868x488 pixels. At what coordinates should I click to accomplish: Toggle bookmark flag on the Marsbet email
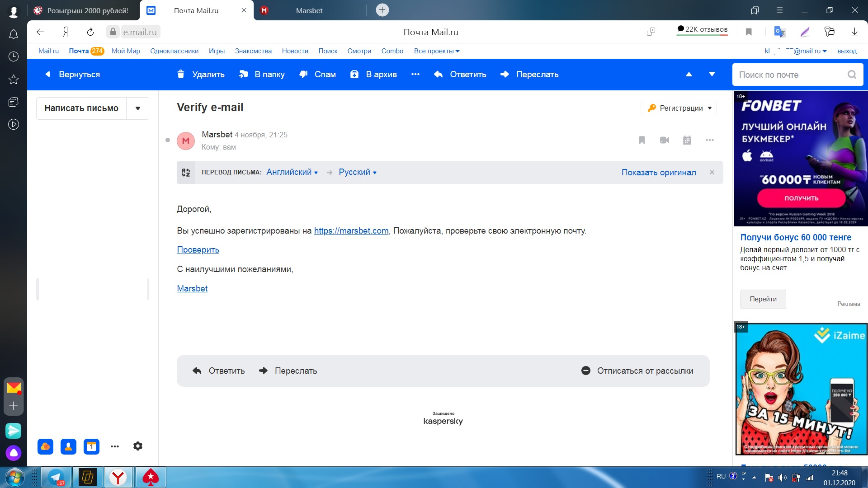(642, 140)
